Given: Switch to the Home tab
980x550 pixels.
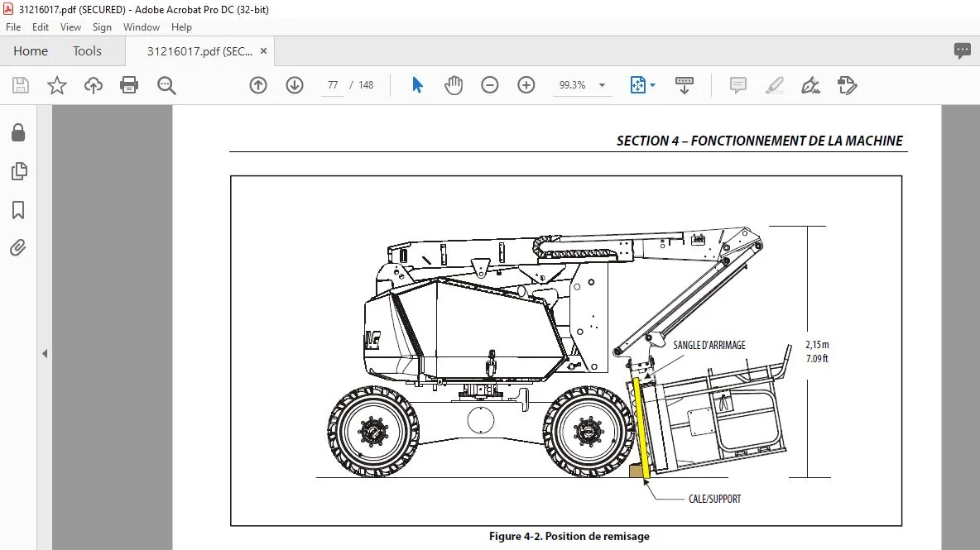Looking at the screenshot, I should tap(31, 51).
